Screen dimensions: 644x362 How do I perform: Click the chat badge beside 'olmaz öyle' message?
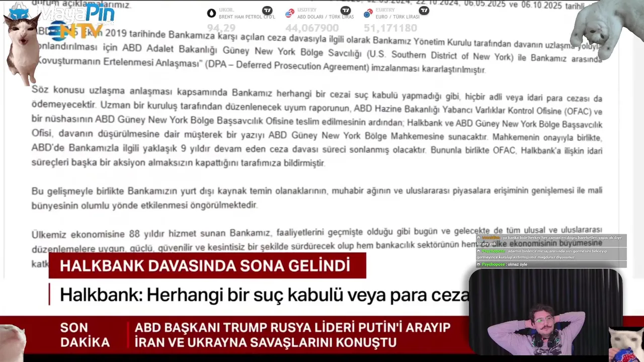(479, 264)
